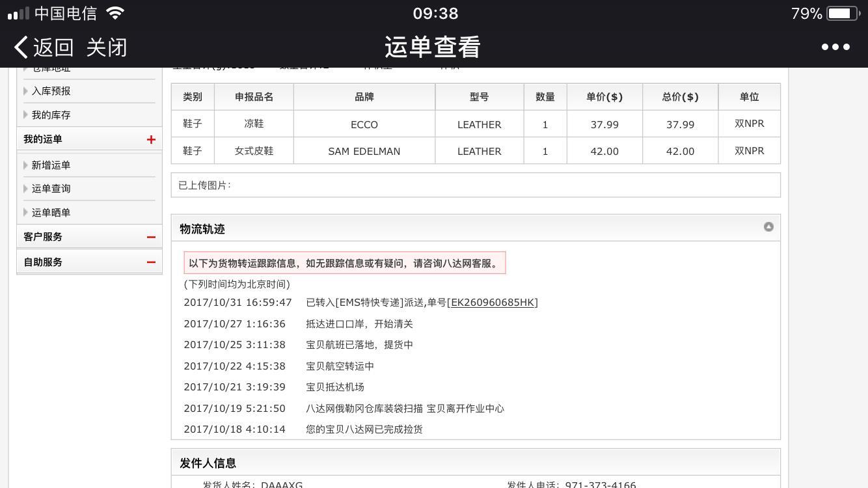
Task: Select 运单查询 menu item
Action: coord(51,189)
